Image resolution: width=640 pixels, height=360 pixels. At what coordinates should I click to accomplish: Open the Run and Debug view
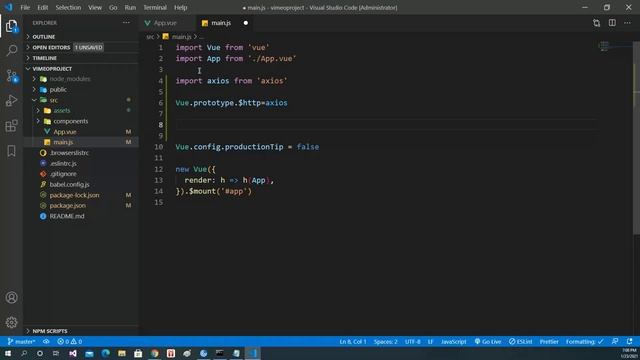click(11, 100)
